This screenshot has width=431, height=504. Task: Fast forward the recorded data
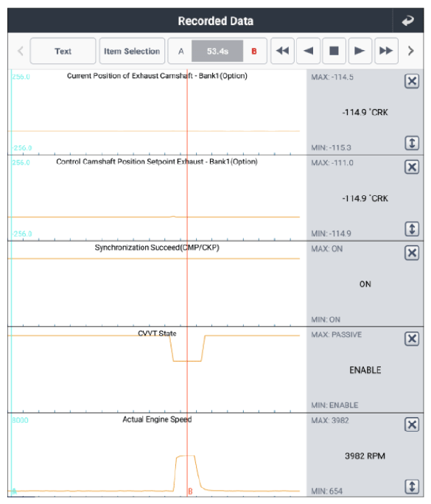coord(386,51)
